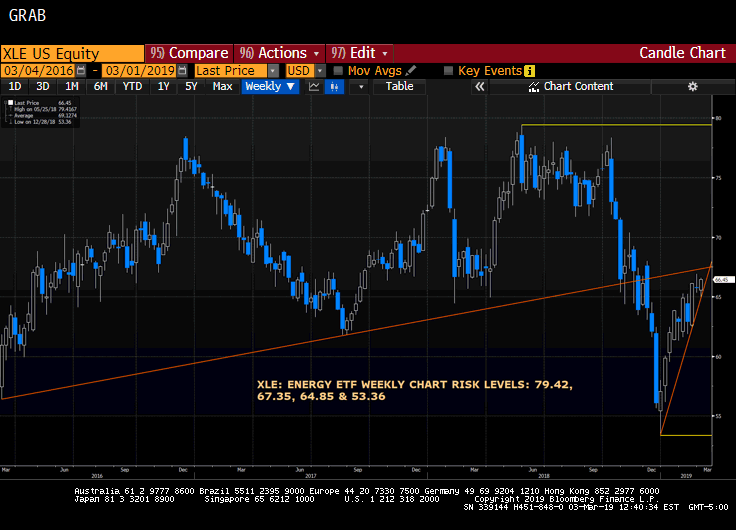Select the Max time range

click(222, 86)
